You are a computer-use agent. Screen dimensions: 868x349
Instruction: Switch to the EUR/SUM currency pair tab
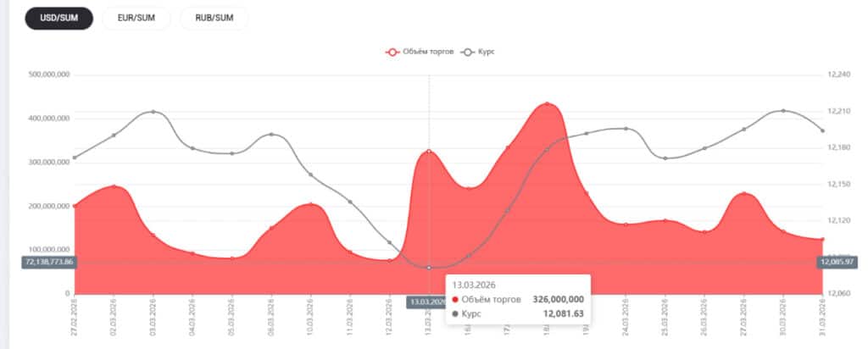pos(136,19)
